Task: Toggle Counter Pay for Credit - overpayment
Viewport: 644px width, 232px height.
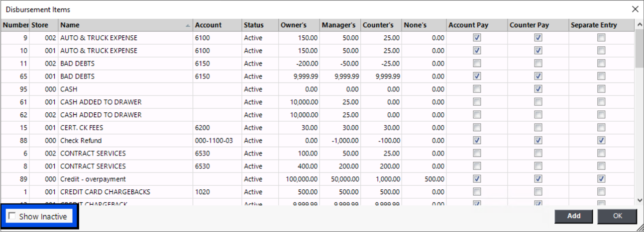Action: 538,179
